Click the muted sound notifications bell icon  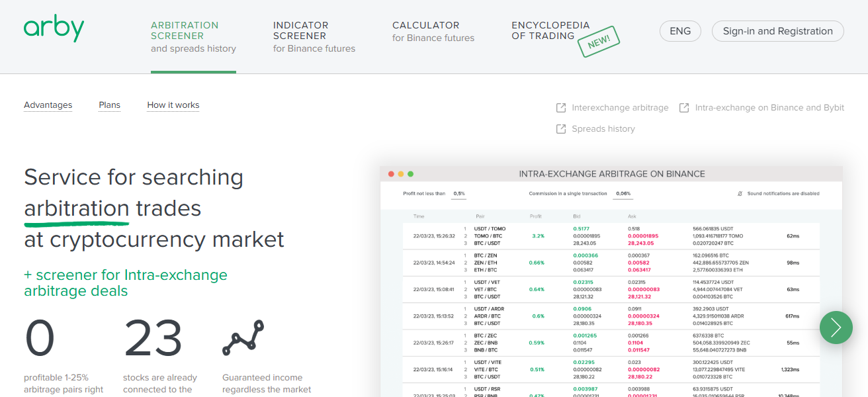click(x=740, y=194)
